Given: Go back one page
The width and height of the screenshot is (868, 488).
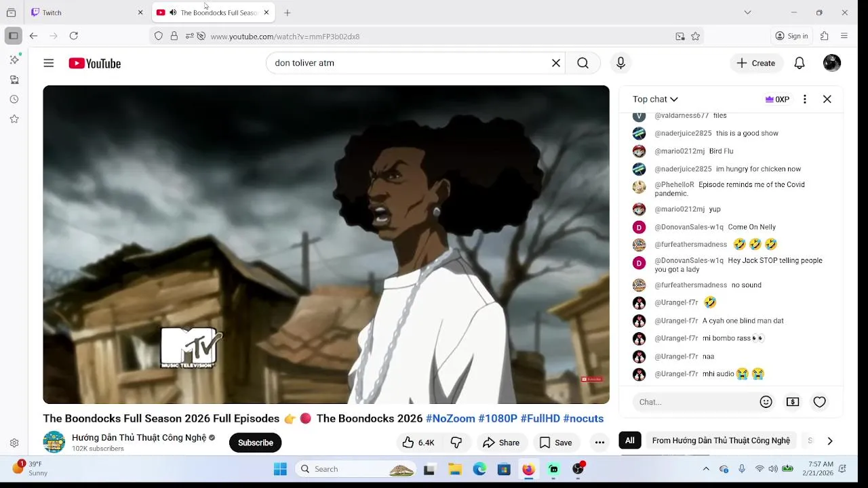Looking at the screenshot, I should (x=33, y=36).
